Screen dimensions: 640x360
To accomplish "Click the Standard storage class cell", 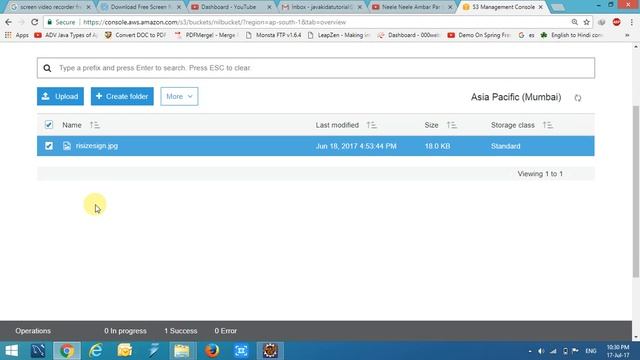I will [505, 146].
